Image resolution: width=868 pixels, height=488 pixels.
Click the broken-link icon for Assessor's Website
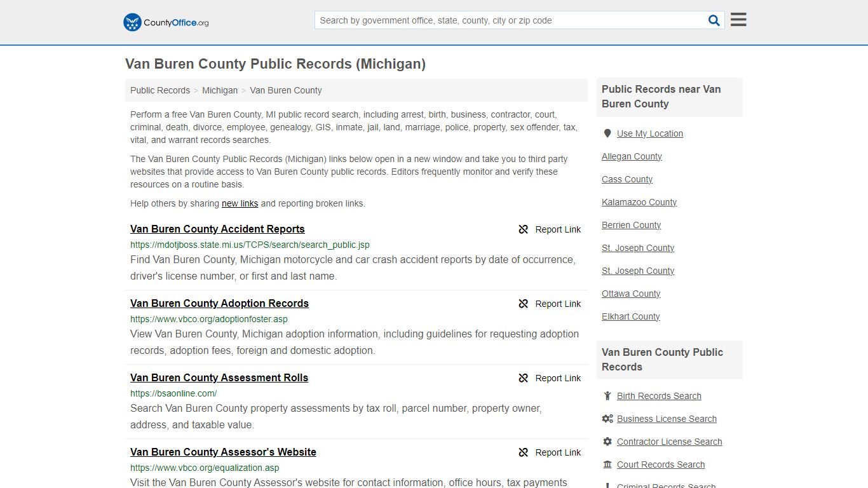pos(524,452)
